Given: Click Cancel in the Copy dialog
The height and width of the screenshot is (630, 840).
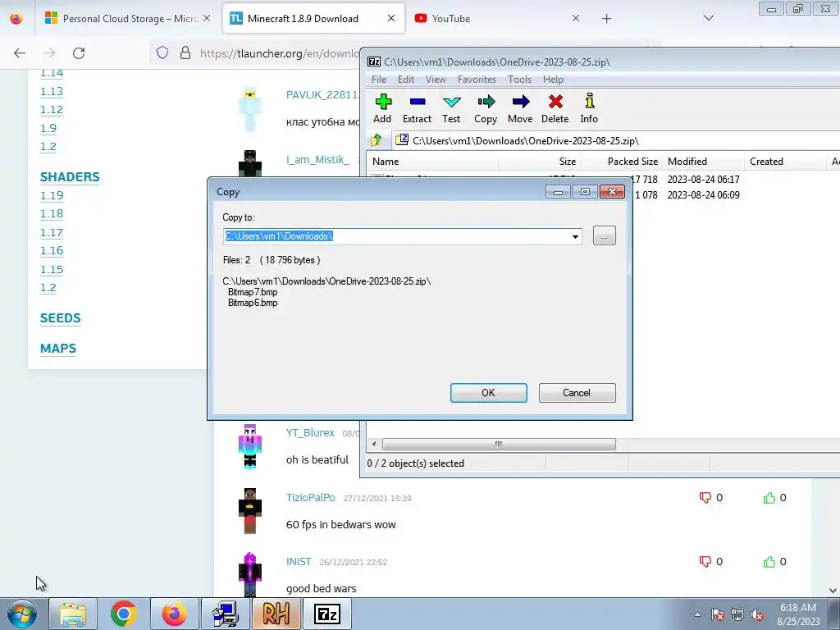Looking at the screenshot, I should pos(577,393).
